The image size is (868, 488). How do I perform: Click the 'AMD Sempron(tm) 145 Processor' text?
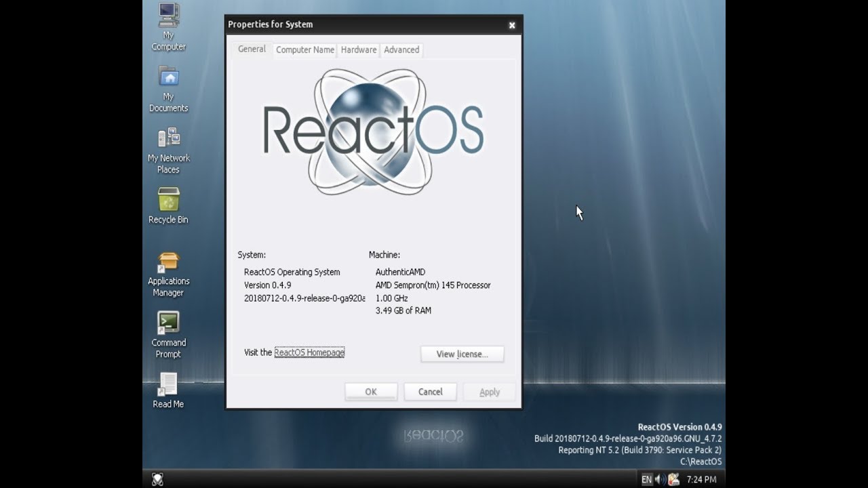[433, 285]
